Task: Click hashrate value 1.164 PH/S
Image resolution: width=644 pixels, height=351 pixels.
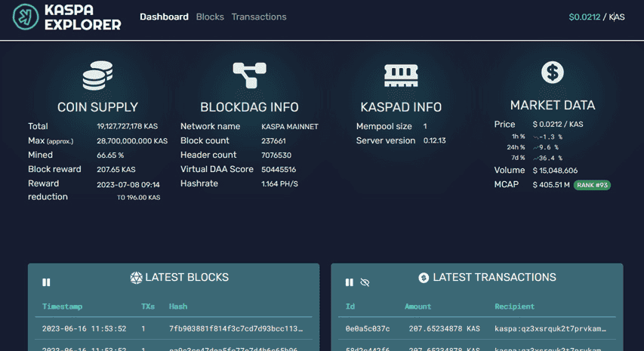Action: [x=279, y=184]
